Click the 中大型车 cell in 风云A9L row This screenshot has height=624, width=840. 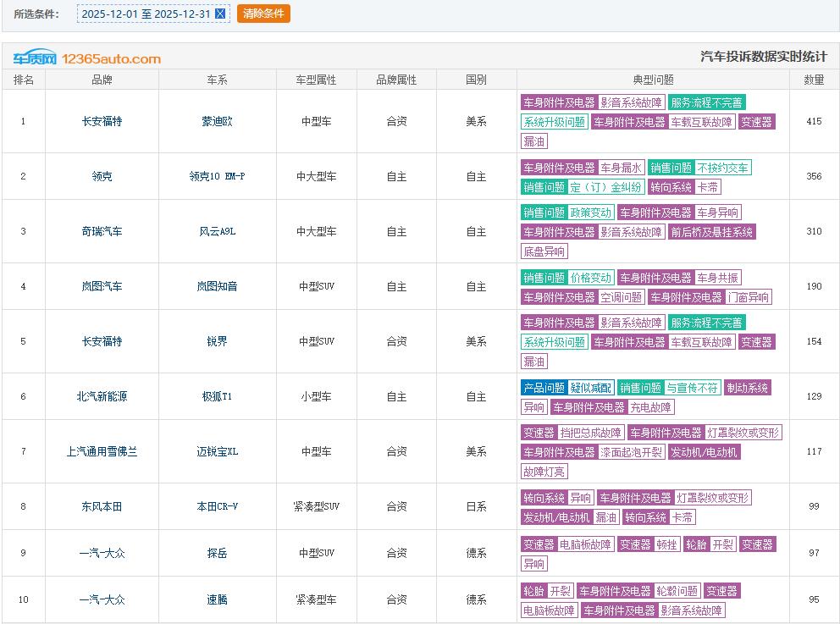click(316, 231)
